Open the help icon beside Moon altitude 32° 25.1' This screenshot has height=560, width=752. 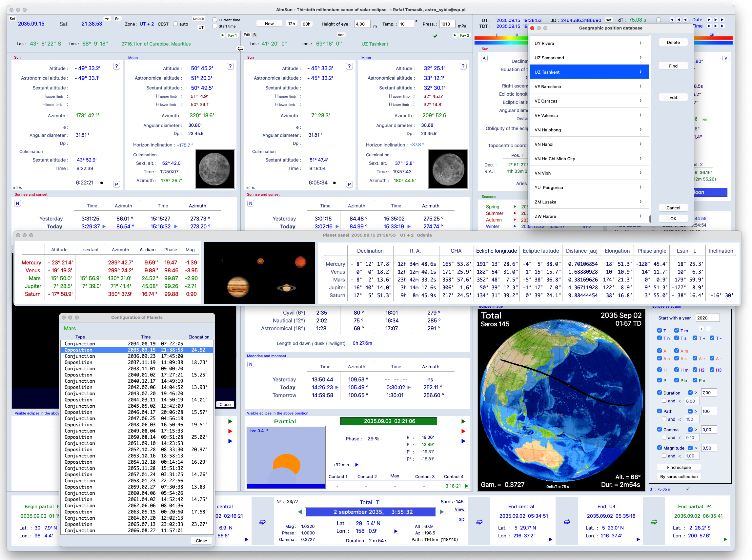pos(463,67)
